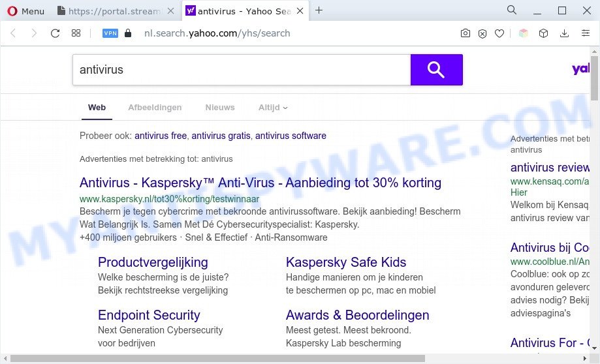This screenshot has height=364, width=600.
Task: Click the kaspersky.nl testwinnaar URL
Action: point(169,199)
